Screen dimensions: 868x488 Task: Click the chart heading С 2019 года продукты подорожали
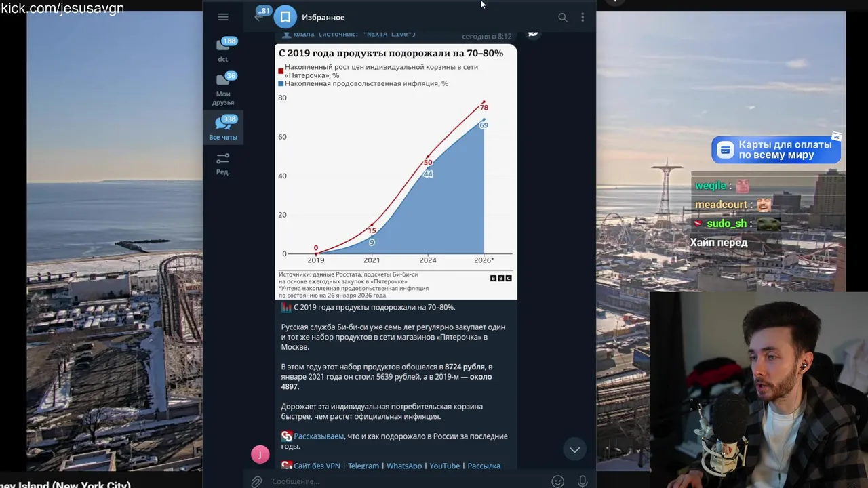391,53
